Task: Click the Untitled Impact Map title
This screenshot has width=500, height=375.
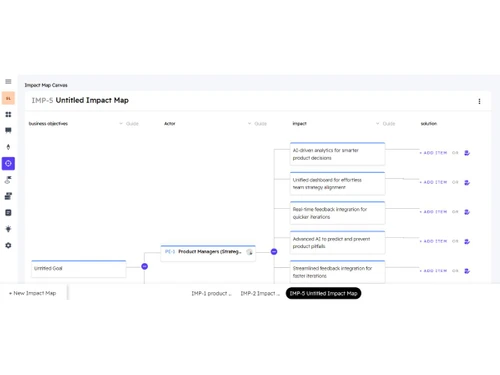Action: coord(92,100)
